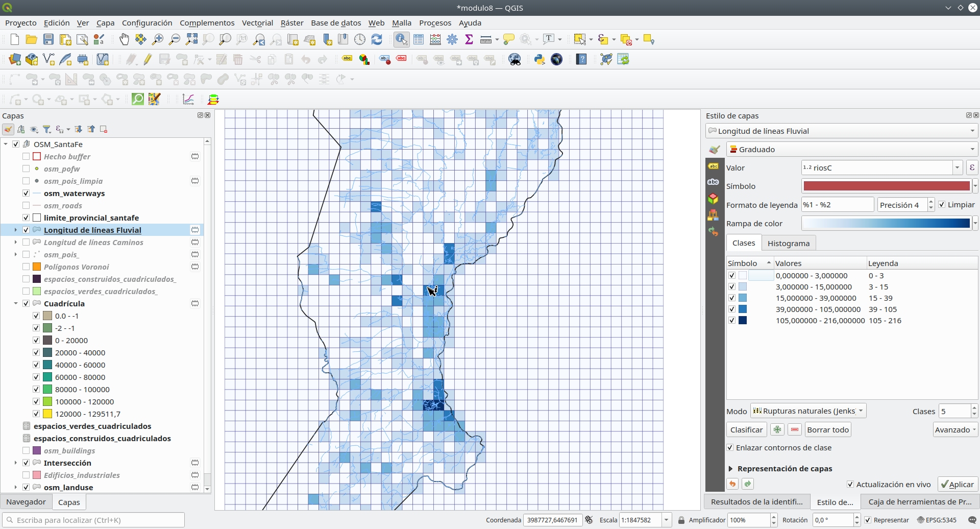Screen dimensions: 980x529
Task: Delete class with the minus button
Action: pyautogui.click(x=795, y=430)
